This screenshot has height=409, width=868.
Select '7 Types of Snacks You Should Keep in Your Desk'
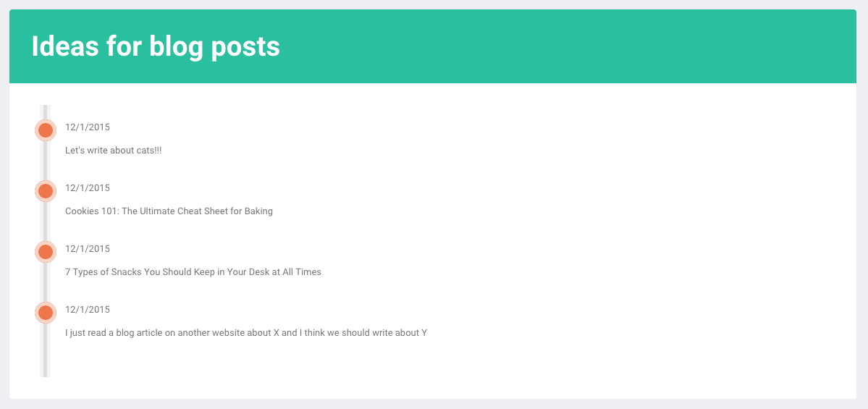[x=193, y=272]
